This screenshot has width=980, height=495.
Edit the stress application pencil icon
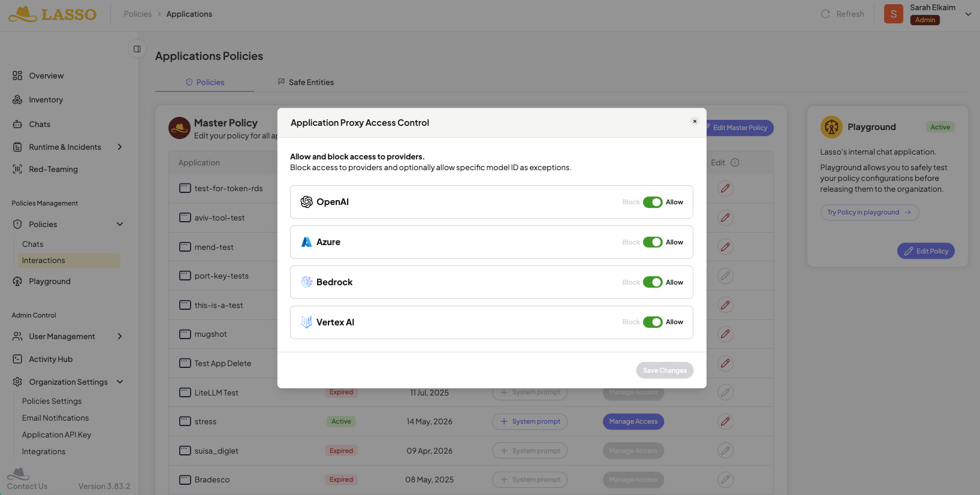(725, 421)
